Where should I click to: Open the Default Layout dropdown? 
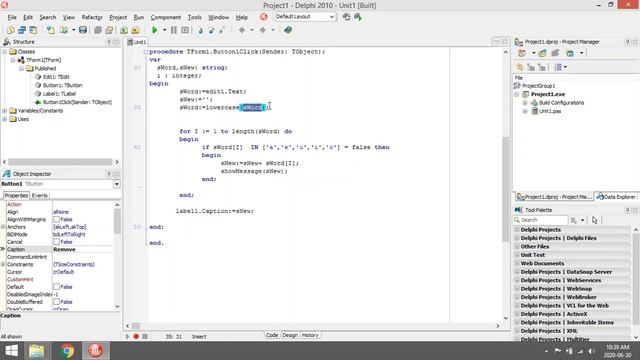[x=332, y=17]
